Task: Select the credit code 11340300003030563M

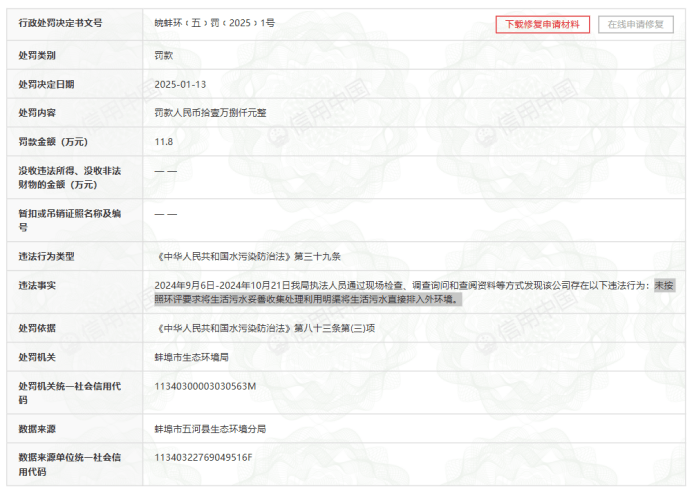Action: pos(205,386)
